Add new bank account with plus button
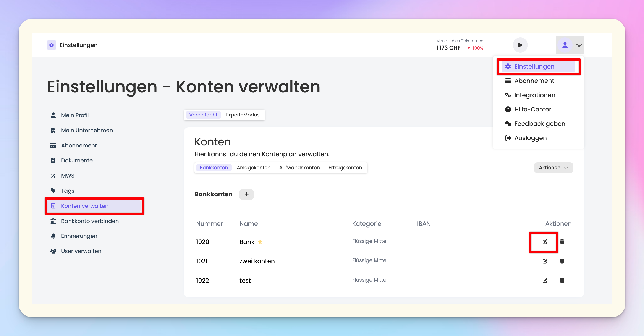The image size is (644, 336). 246,194
